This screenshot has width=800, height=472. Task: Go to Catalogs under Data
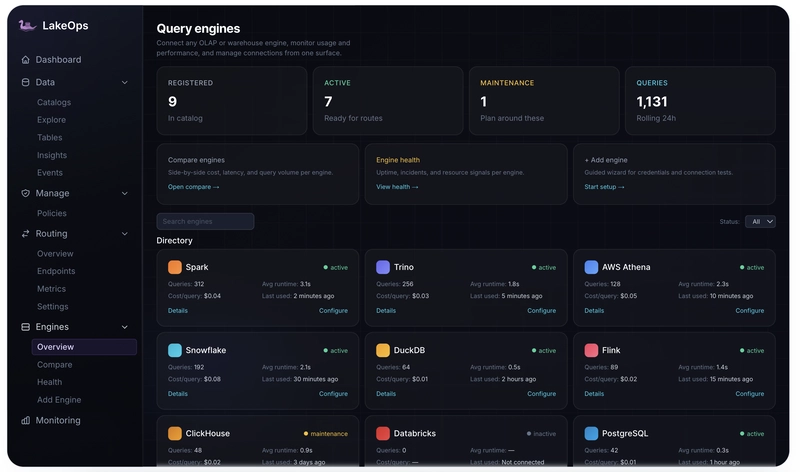pyautogui.click(x=54, y=103)
